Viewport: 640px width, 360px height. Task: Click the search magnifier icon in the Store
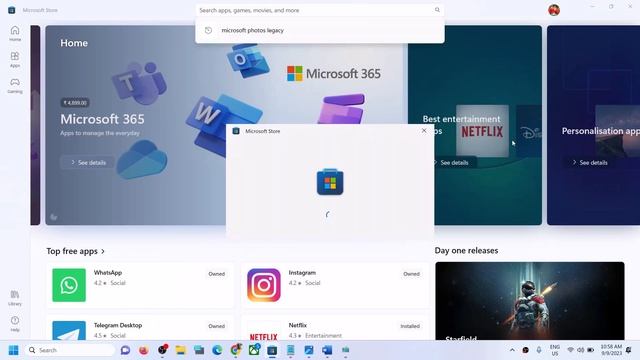point(437,10)
